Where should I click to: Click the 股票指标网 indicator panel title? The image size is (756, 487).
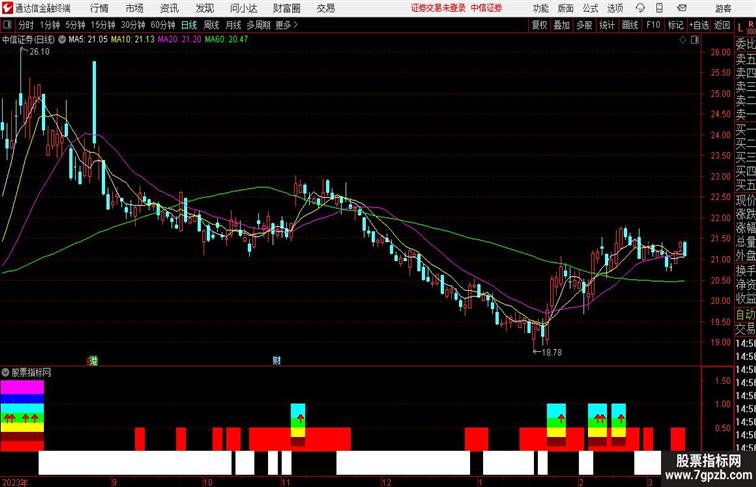tap(31, 372)
